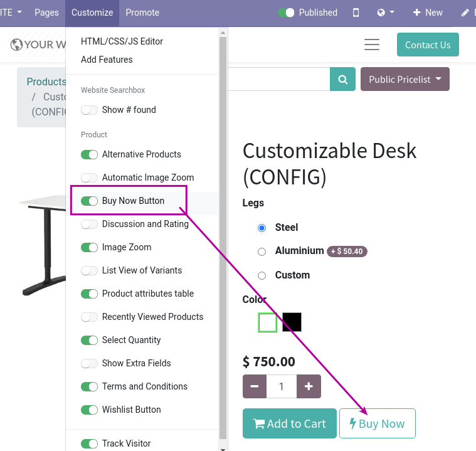Screen dimensions: 476x451
Task: Enable Show # found toggle
Action: coord(89,110)
